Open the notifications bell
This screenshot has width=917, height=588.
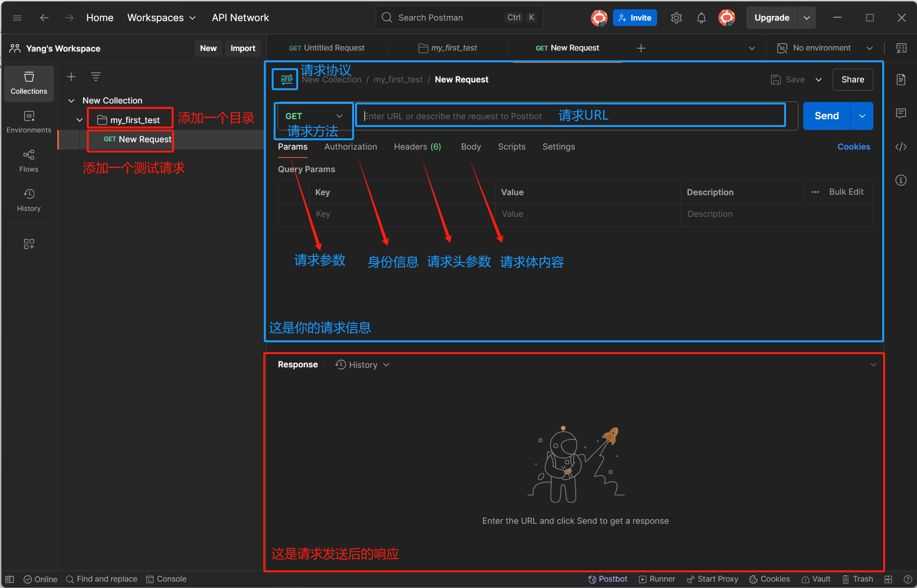701,18
